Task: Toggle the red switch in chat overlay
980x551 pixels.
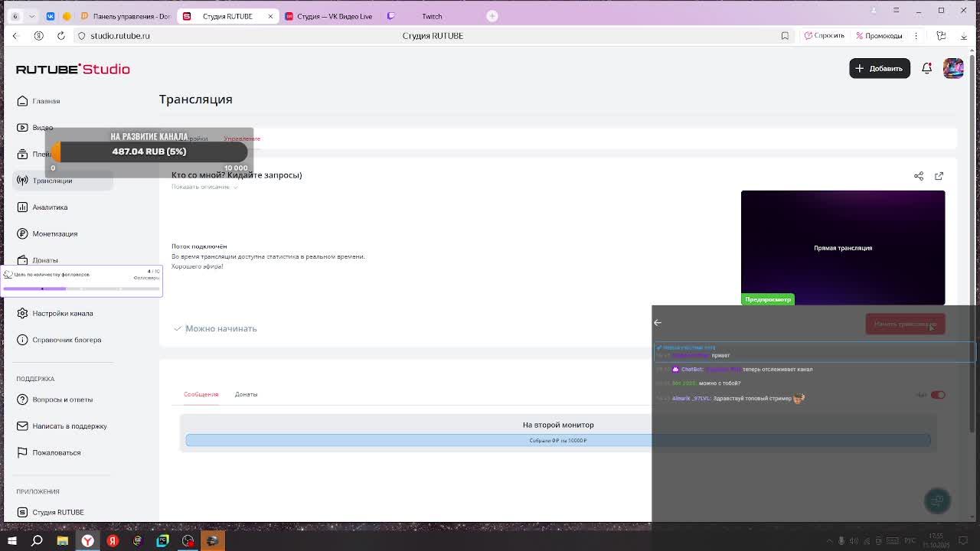Action: 938,395
